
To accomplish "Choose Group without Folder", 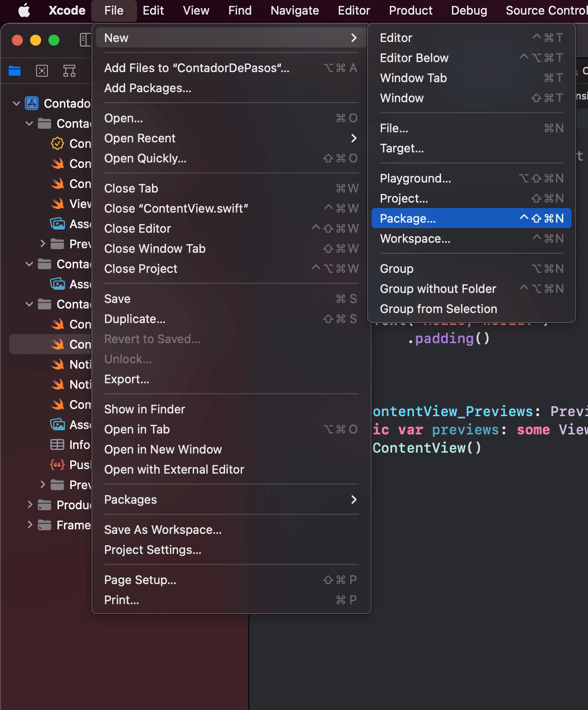I will point(471,289).
